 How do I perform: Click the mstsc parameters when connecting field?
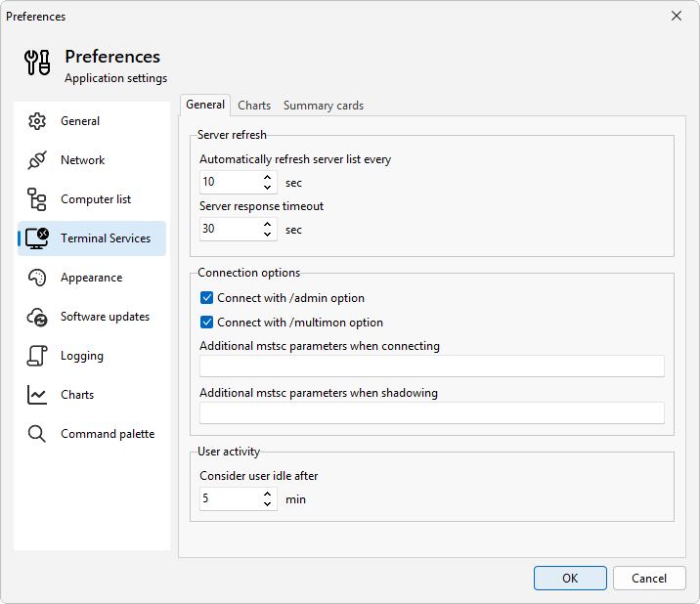pos(432,367)
